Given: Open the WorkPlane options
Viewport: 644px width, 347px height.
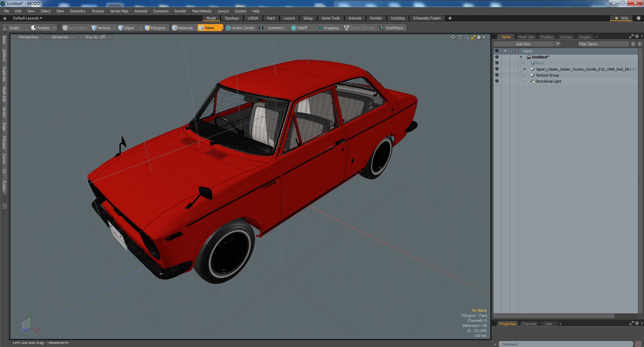Looking at the screenshot, I should [392, 28].
